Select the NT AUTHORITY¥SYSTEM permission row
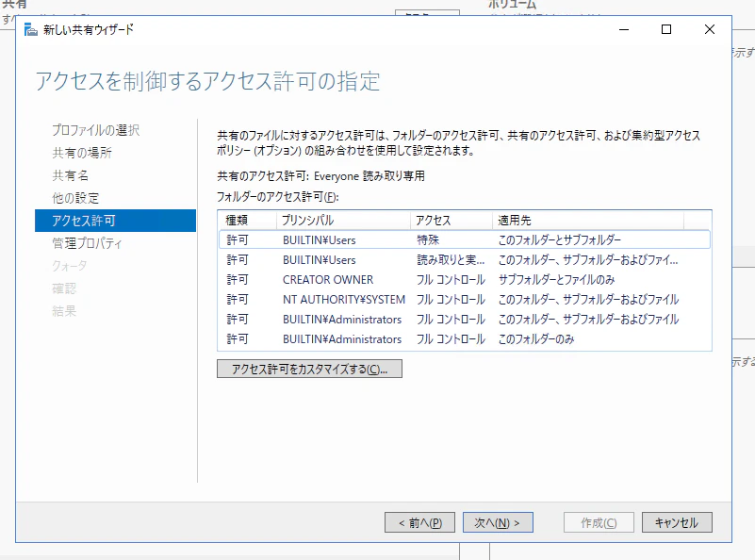This screenshot has width=755, height=560. click(x=465, y=300)
